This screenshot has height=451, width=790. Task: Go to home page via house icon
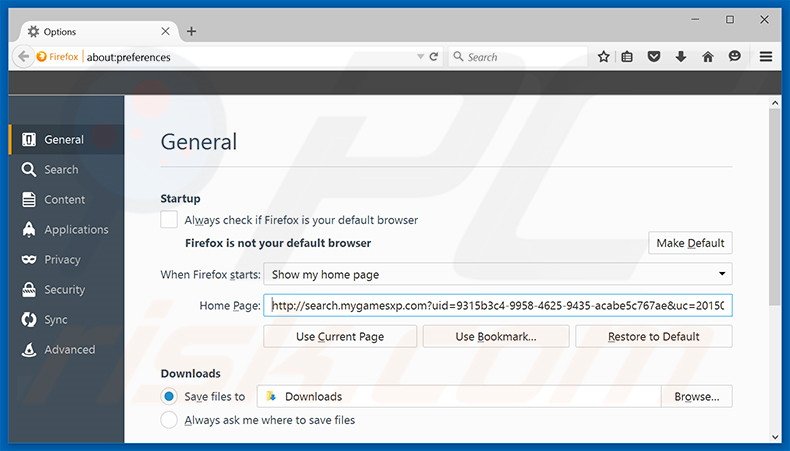point(708,56)
